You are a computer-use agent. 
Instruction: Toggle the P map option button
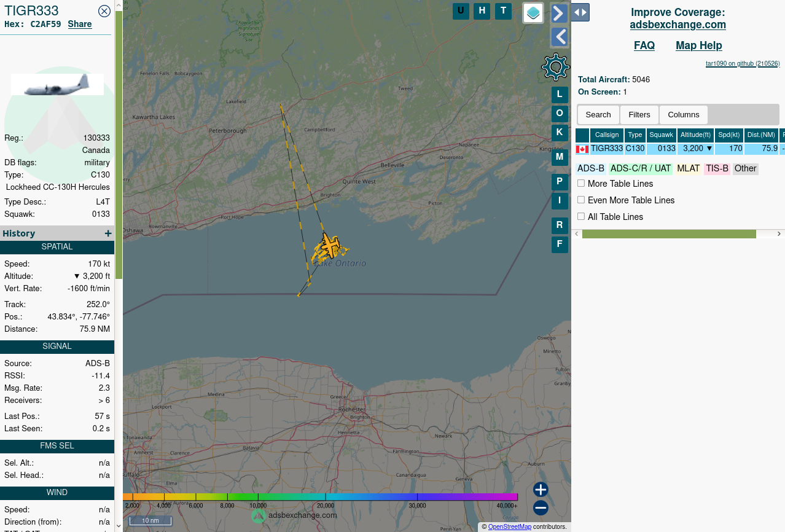(x=560, y=182)
